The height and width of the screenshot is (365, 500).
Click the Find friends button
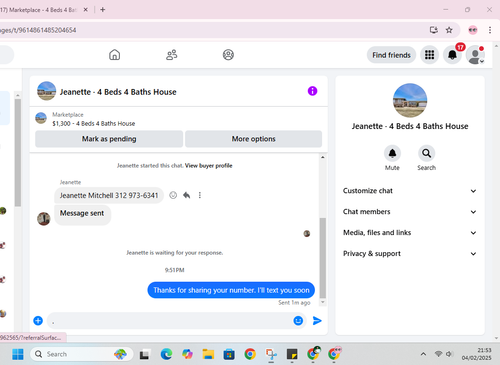(391, 55)
